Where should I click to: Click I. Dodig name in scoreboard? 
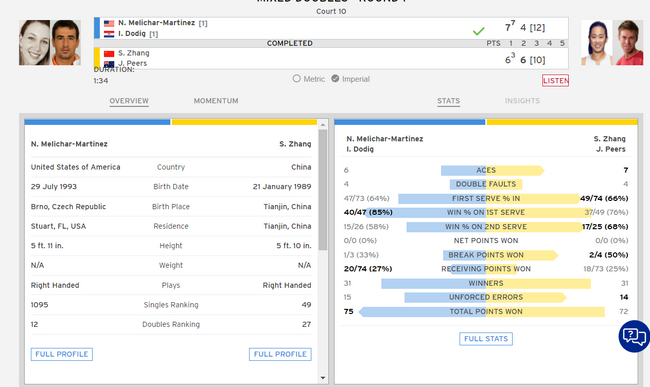[x=132, y=34]
